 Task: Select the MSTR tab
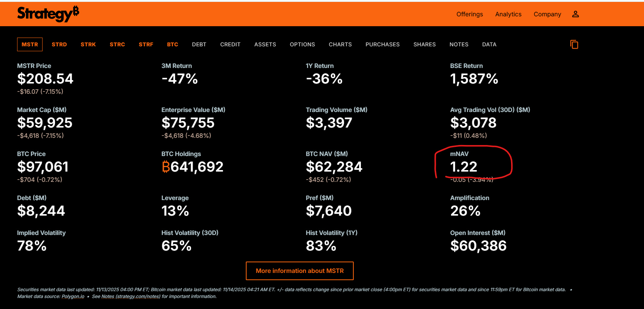coord(30,44)
